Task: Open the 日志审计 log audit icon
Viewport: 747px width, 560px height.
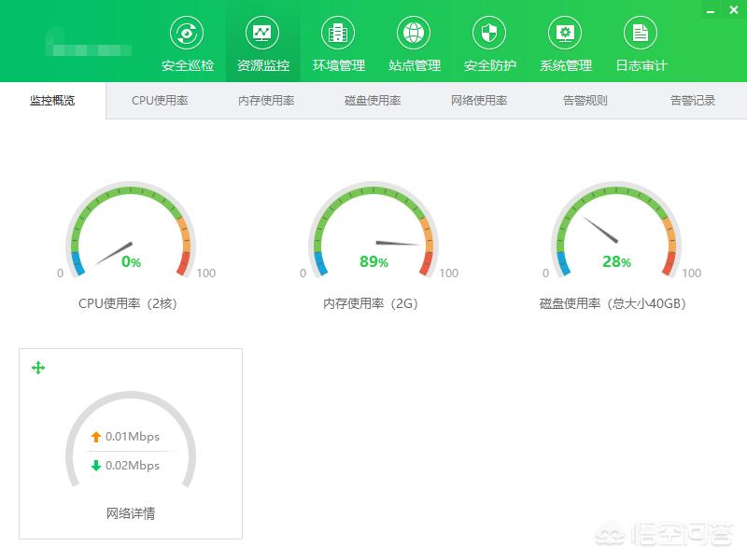Action: tap(641, 34)
